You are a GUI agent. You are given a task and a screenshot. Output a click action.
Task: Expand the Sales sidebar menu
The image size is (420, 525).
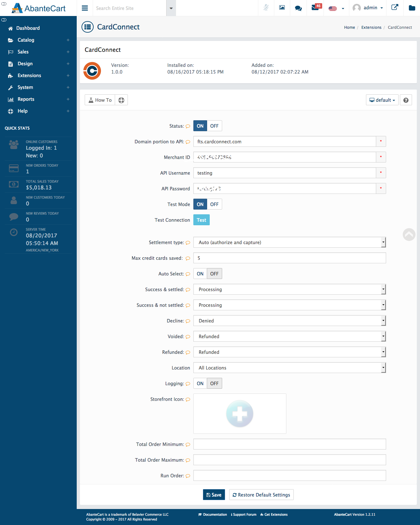[38, 52]
